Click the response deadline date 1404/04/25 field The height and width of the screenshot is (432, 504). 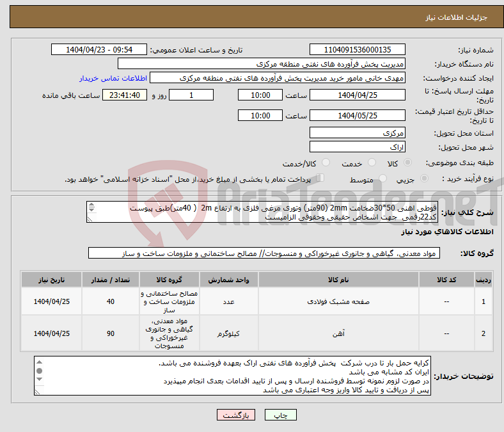358,95
